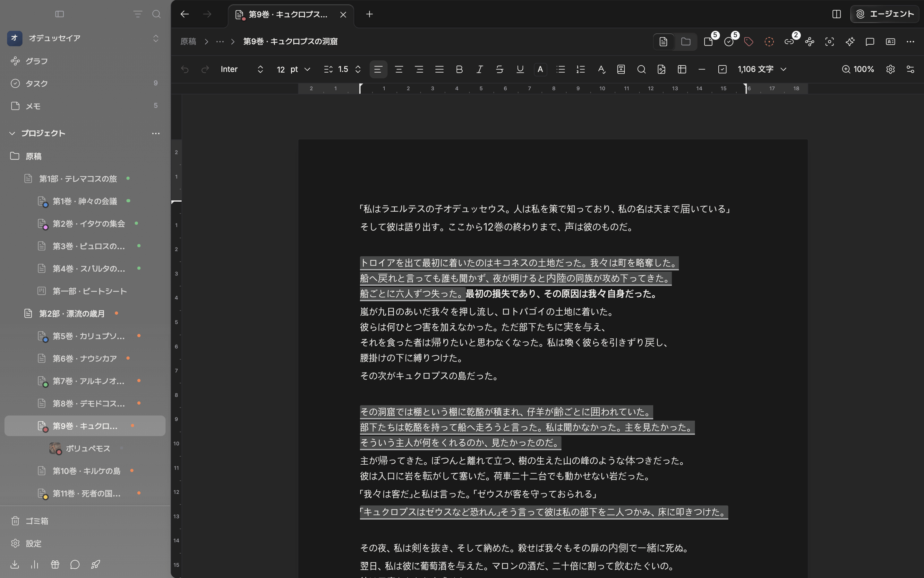Collapse the プロジェクト section

(x=12, y=133)
